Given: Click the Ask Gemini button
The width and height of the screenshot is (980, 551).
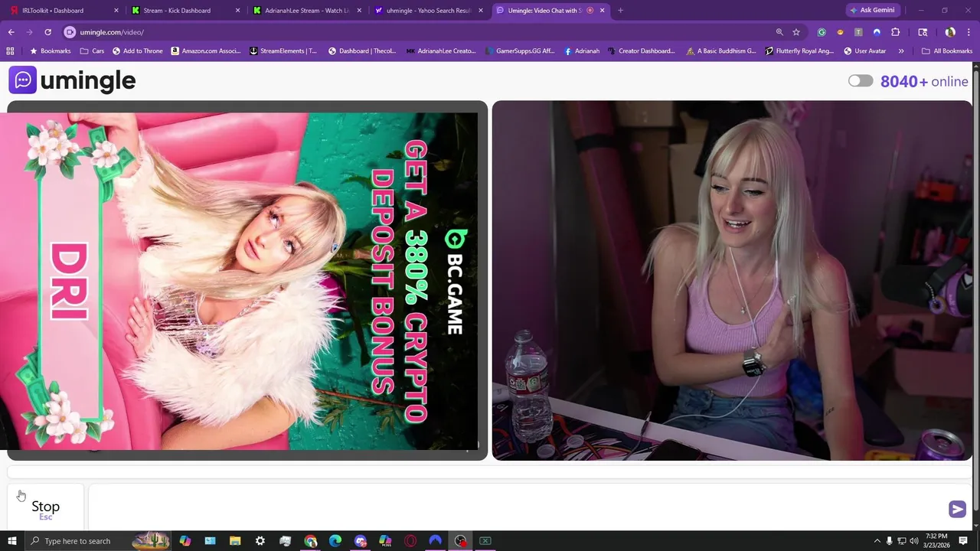Looking at the screenshot, I should click(872, 11).
